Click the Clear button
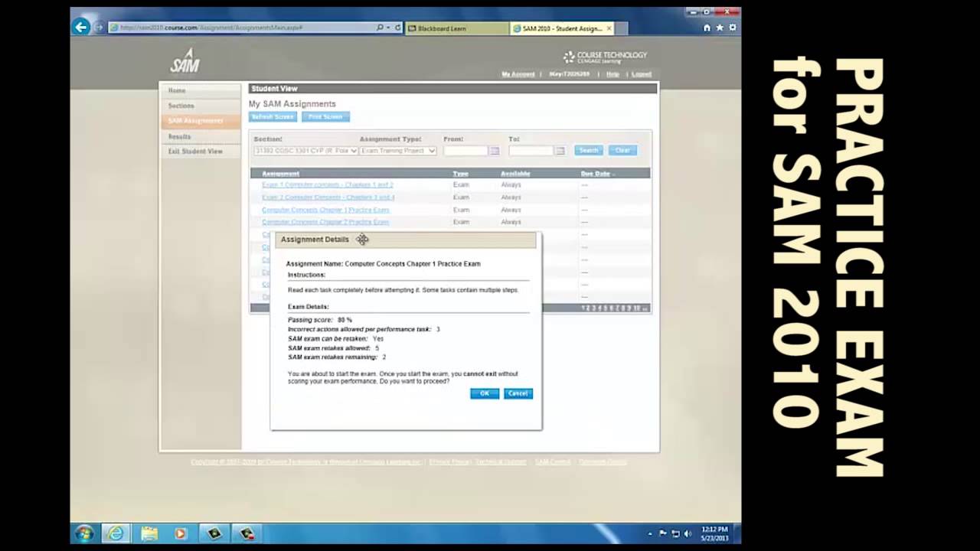This screenshot has width=980, height=551. [622, 150]
